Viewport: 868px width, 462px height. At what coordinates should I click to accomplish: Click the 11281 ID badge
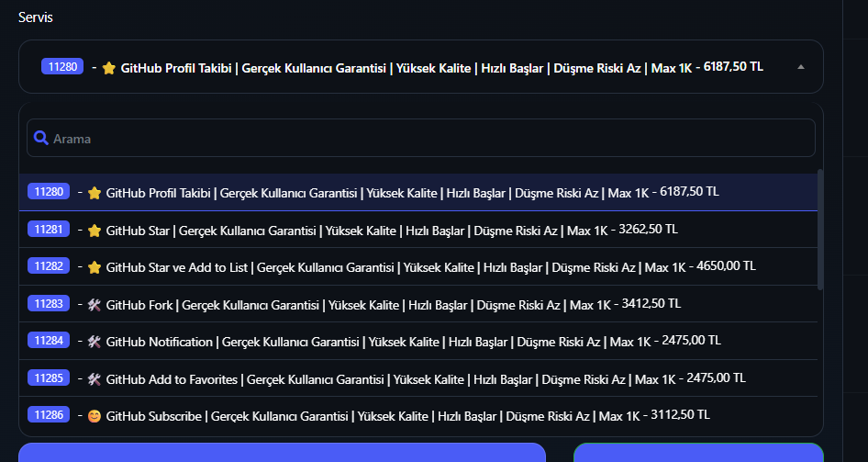(49, 229)
